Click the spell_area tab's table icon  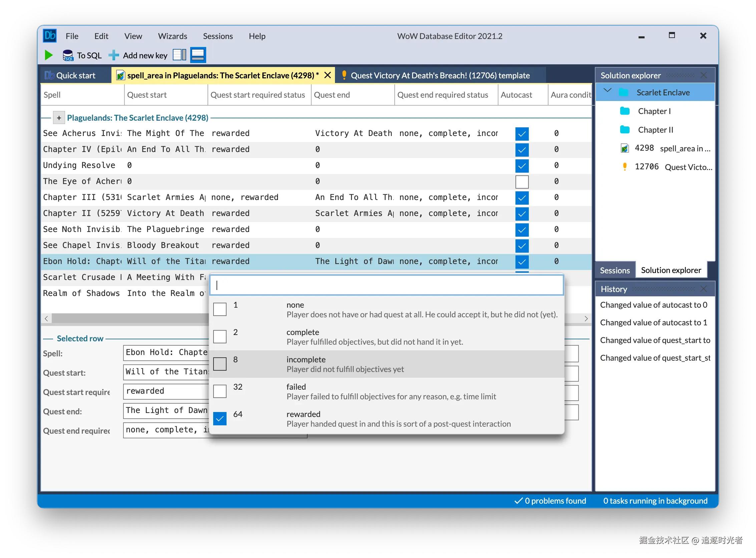pyautogui.click(x=120, y=75)
